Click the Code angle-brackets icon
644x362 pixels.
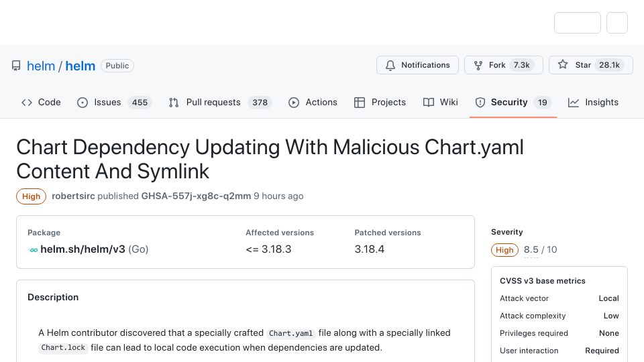[x=27, y=103]
